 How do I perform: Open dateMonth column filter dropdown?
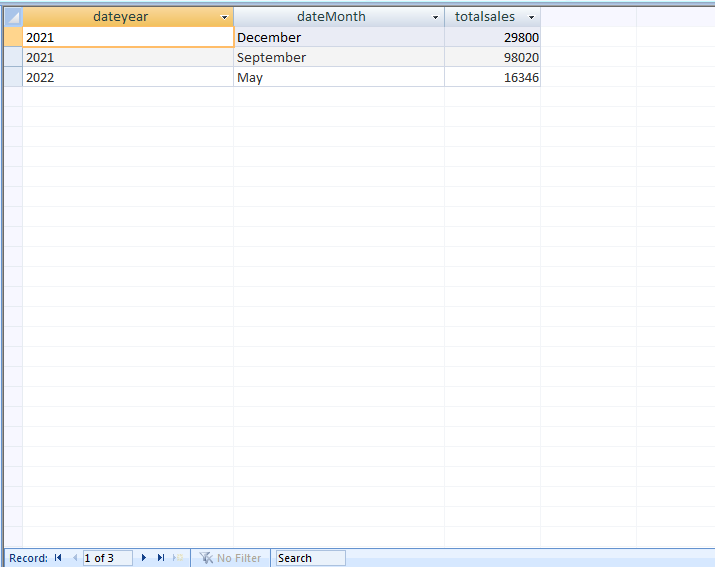pos(435,17)
